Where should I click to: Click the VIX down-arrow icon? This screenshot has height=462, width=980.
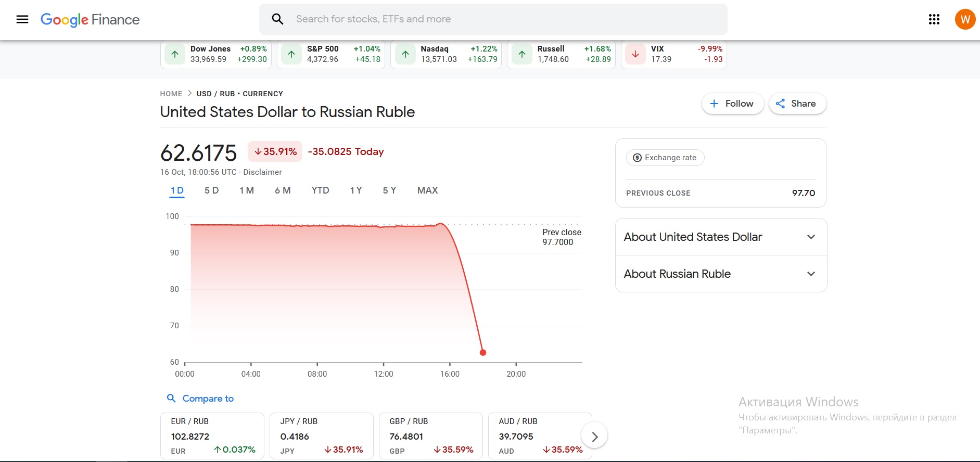(635, 54)
